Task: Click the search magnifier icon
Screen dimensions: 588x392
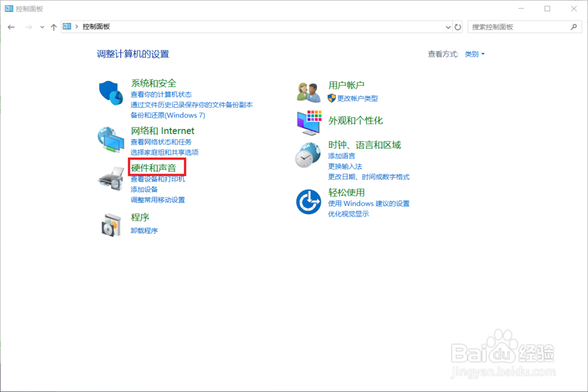Action: [x=574, y=26]
